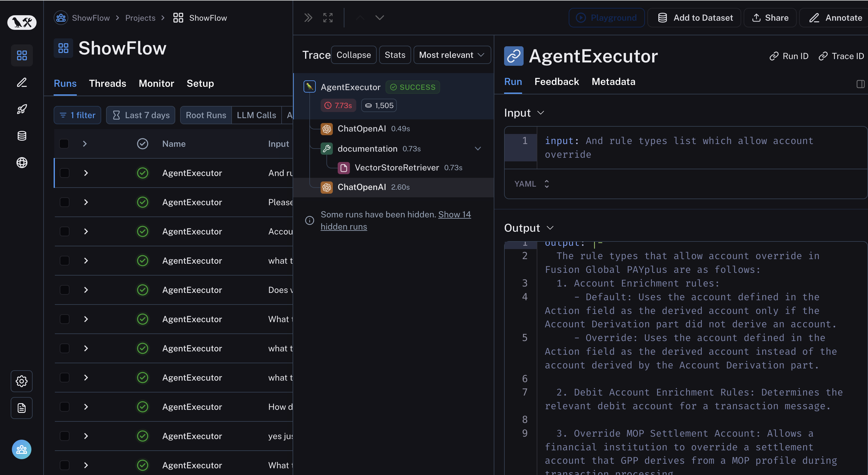
Task: Check the box for the first 'What' AgentExecutor row
Action: click(64, 319)
